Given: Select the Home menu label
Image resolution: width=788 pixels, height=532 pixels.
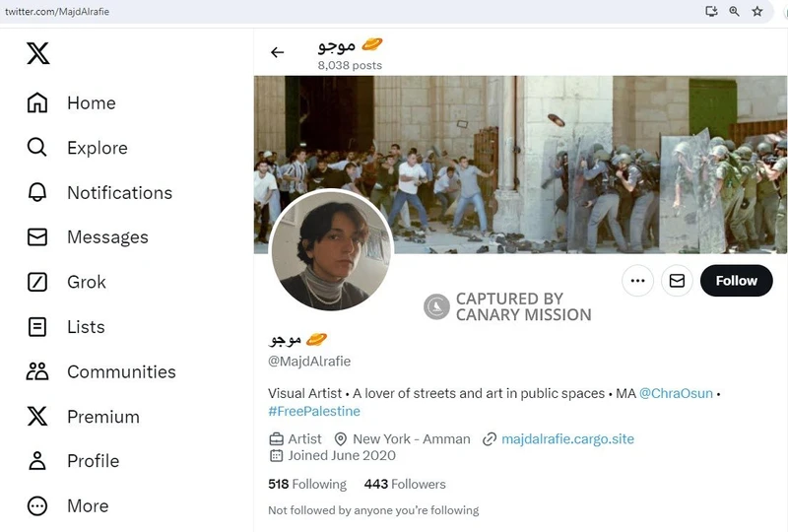Looking at the screenshot, I should coord(92,103).
